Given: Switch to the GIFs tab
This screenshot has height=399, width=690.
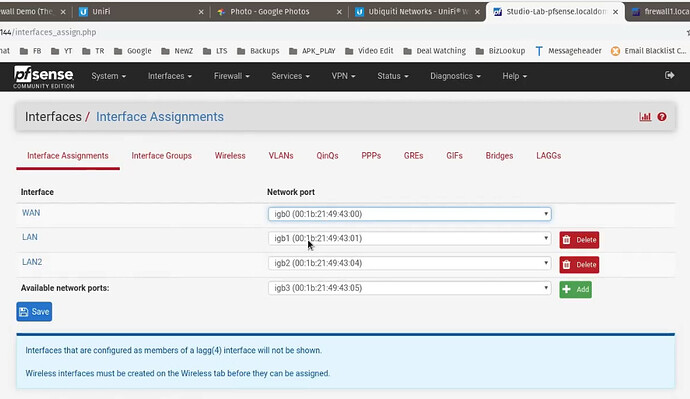Looking at the screenshot, I should coord(454,156).
